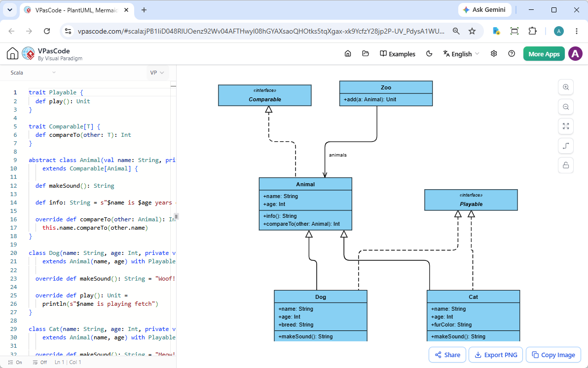This screenshot has height=368, width=588.
Task: Zoom in on the diagram
Action: (566, 87)
